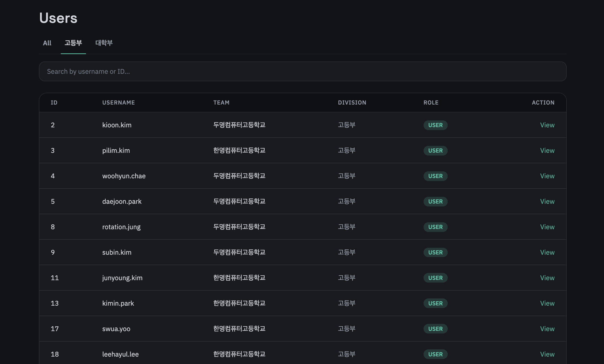This screenshot has width=604, height=364.
Task: Click the USERNAME column header
Action: coord(118,103)
